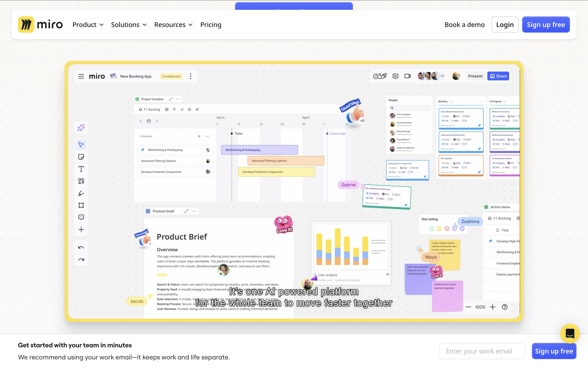Click the Advanced Filtering Options orange bar

[x=286, y=161]
